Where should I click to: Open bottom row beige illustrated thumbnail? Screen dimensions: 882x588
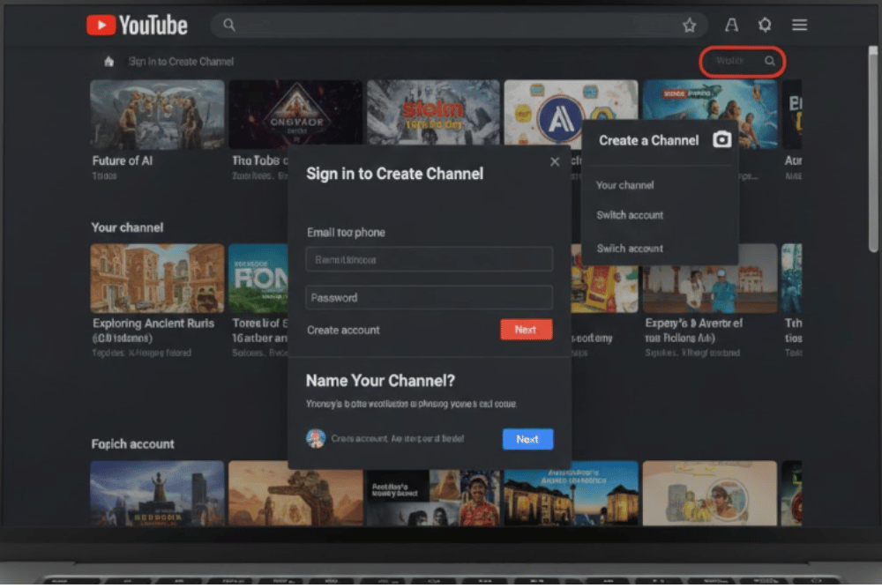709,494
